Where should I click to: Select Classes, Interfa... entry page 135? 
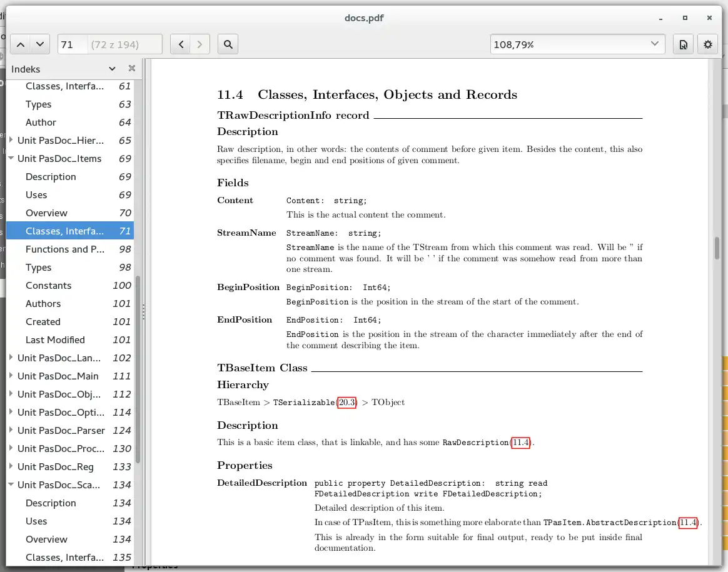pos(70,558)
